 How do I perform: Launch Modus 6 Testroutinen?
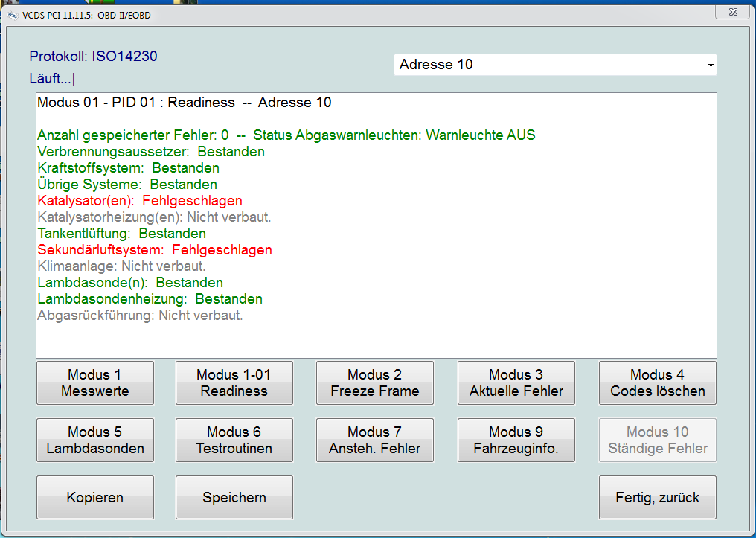[234, 440]
